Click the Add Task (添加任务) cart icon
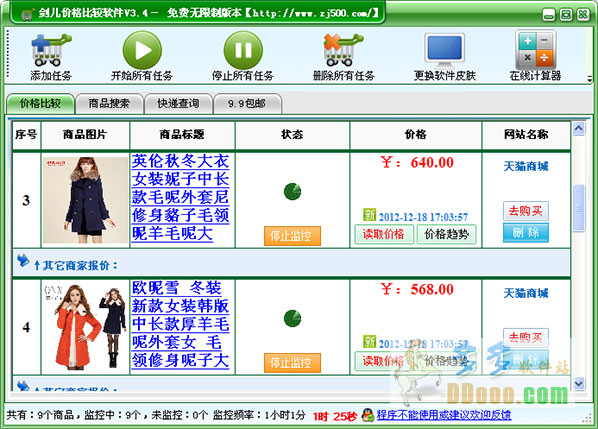The height and width of the screenshot is (429, 598). 51,51
